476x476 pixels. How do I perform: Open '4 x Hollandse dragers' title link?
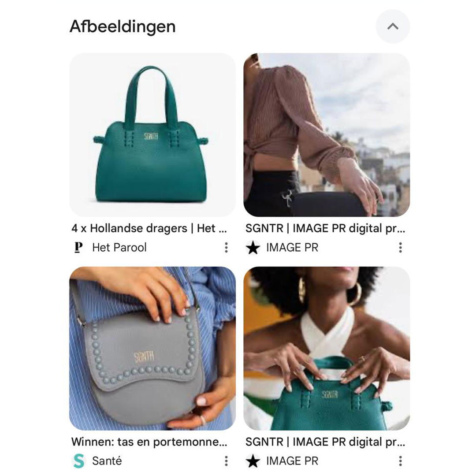pyautogui.click(x=149, y=228)
